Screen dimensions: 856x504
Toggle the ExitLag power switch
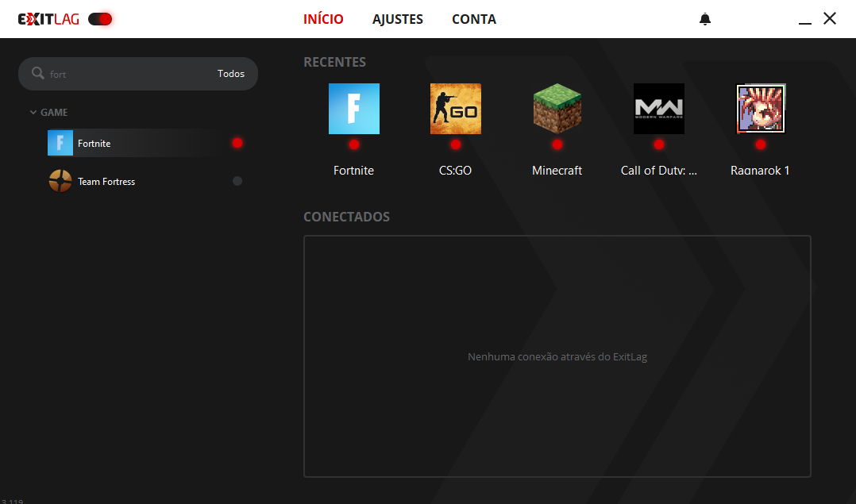[100, 19]
